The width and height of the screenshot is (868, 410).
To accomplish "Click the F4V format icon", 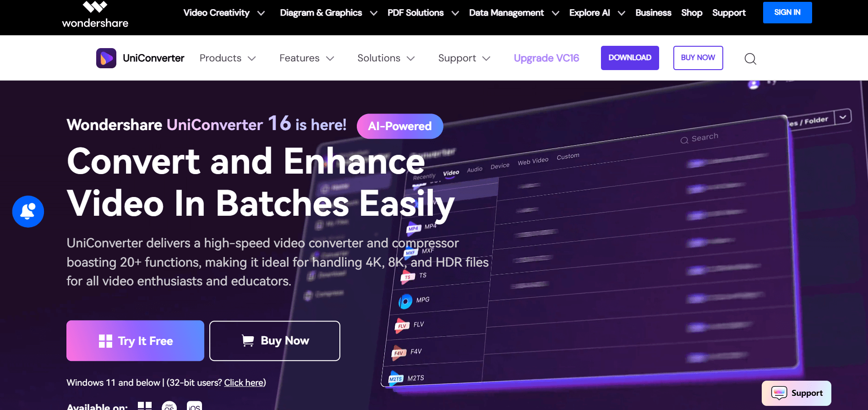I will click(x=399, y=353).
